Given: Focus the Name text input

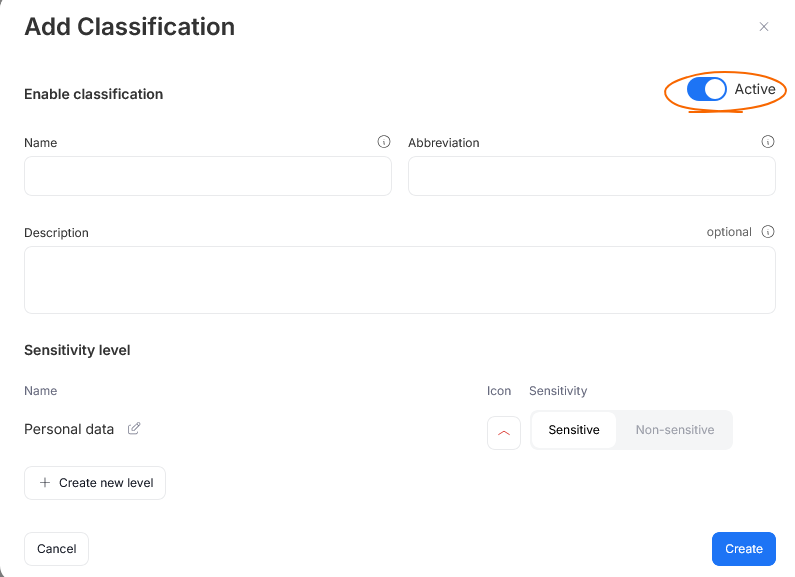Looking at the screenshot, I should pyautogui.click(x=208, y=176).
